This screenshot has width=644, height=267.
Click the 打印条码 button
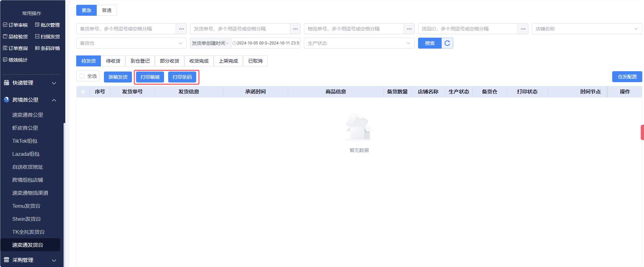[x=182, y=77]
